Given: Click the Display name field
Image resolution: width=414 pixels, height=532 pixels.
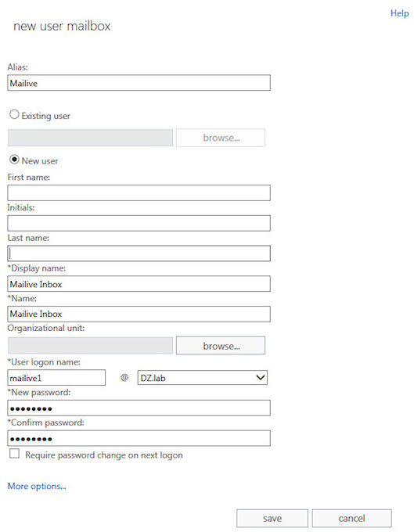Looking at the screenshot, I should click(139, 284).
